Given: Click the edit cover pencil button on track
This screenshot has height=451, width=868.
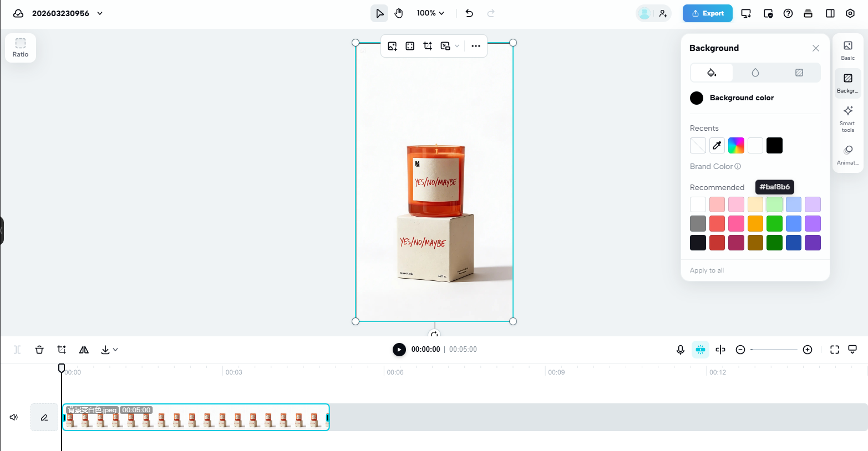Looking at the screenshot, I should pyautogui.click(x=44, y=417).
